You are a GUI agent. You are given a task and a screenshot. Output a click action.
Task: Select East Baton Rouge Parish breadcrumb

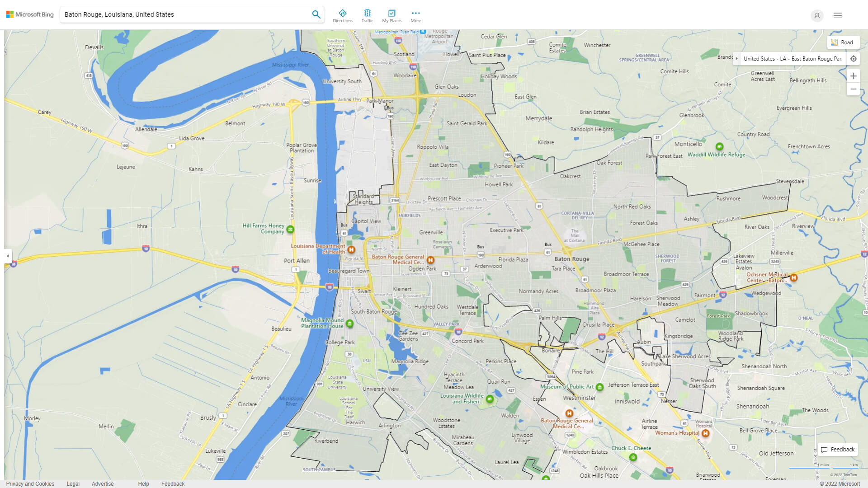click(817, 58)
